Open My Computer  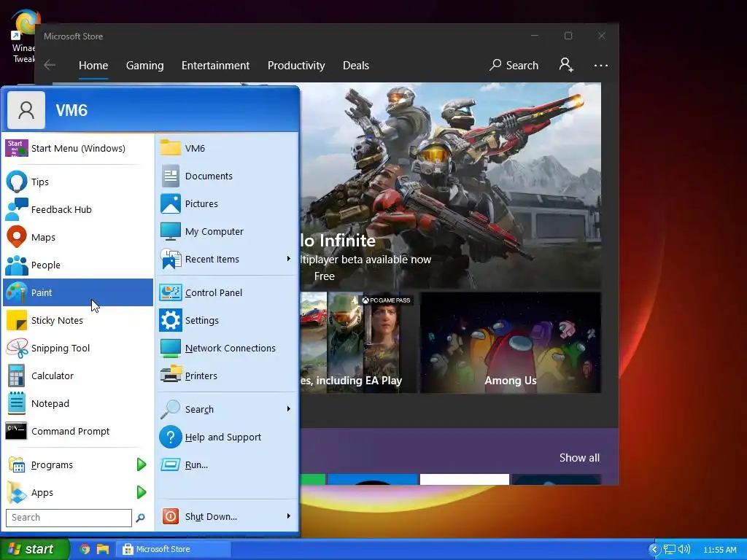pyautogui.click(x=227, y=231)
